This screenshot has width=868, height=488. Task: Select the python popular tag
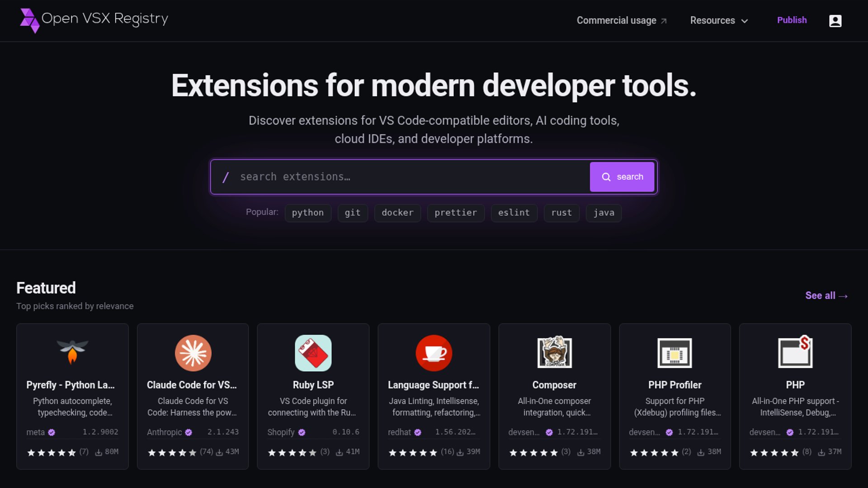308,213
